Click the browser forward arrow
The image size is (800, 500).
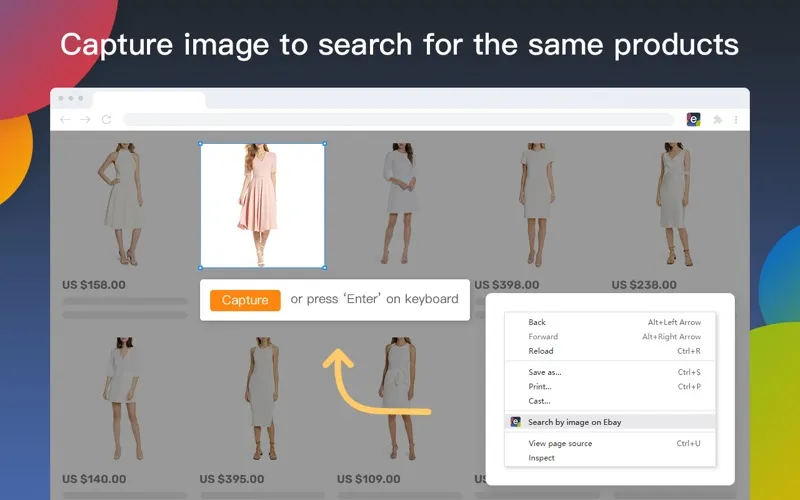click(85, 119)
